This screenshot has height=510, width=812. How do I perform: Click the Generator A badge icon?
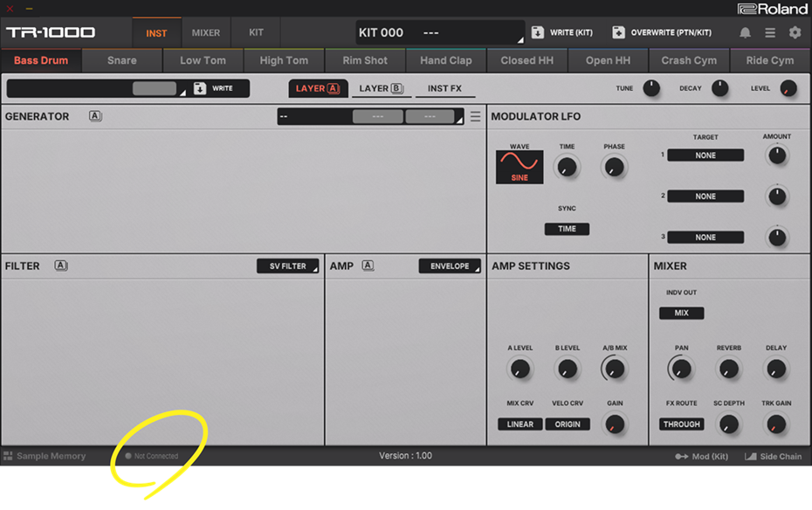tap(95, 116)
